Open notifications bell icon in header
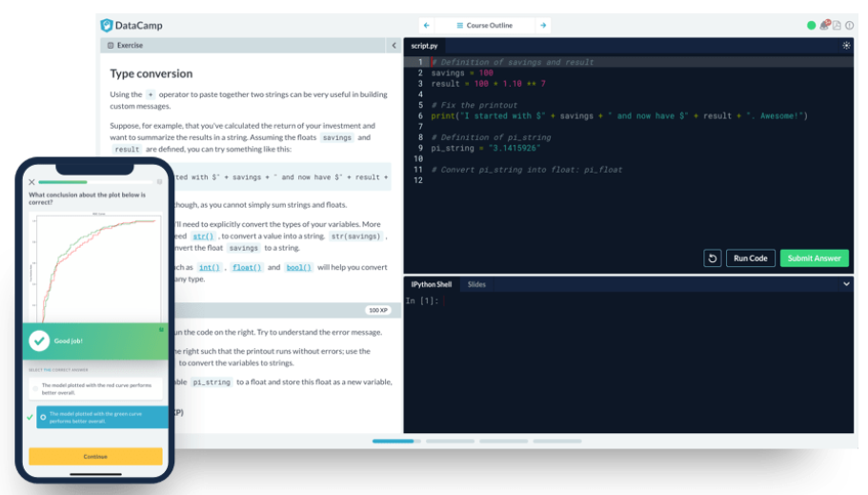The width and height of the screenshot is (868, 495). (824, 26)
